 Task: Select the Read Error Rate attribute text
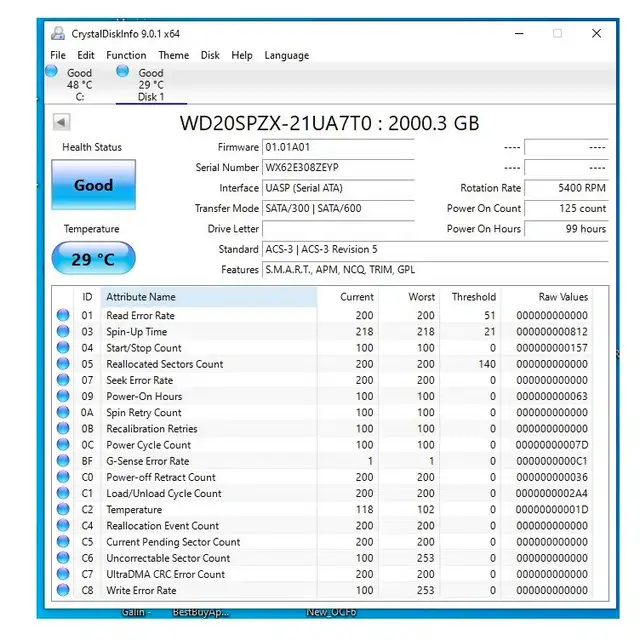coord(140,316)
